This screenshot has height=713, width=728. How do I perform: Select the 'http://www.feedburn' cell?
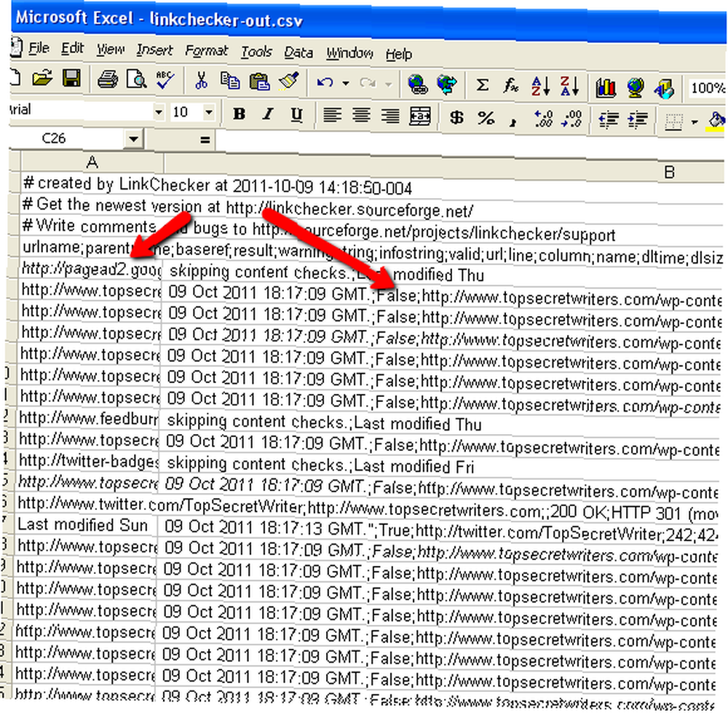(88, 419)
